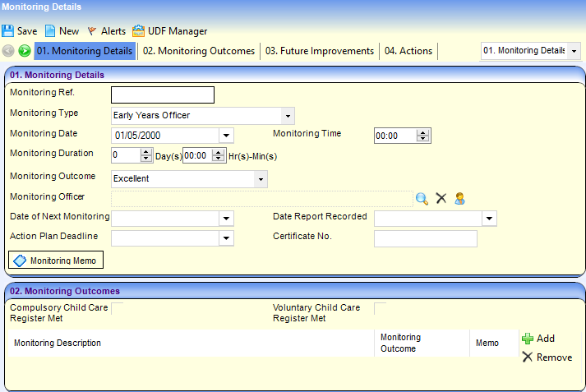
Task: Open the Monitoring Memo
Action: coord(56,261)
